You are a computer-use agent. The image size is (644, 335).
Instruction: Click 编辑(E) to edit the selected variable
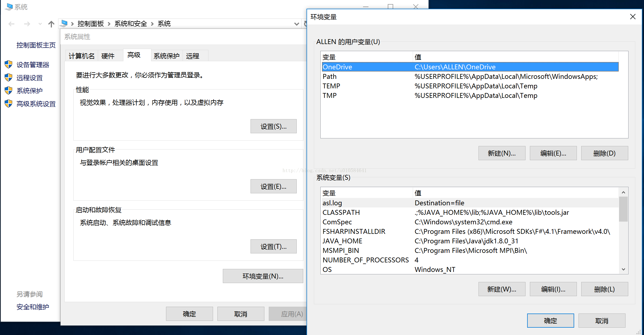click(x=553, y=153)
